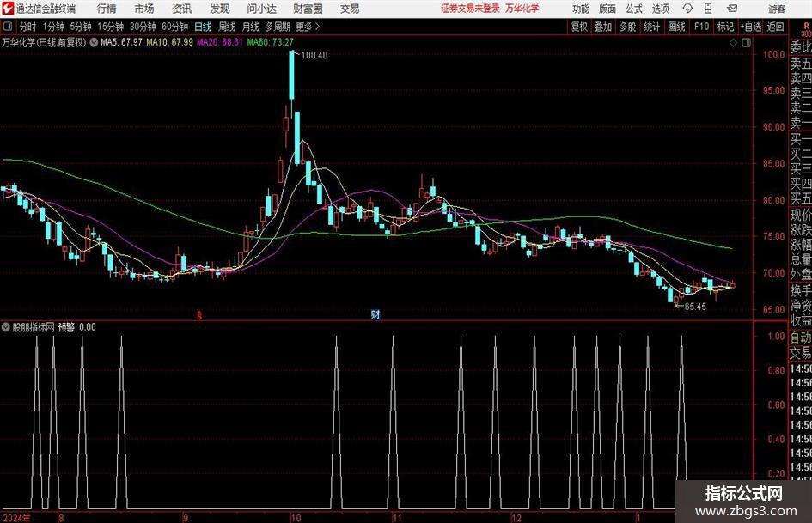
Task: Open the 选项 menu
Action: coord(661,9)
